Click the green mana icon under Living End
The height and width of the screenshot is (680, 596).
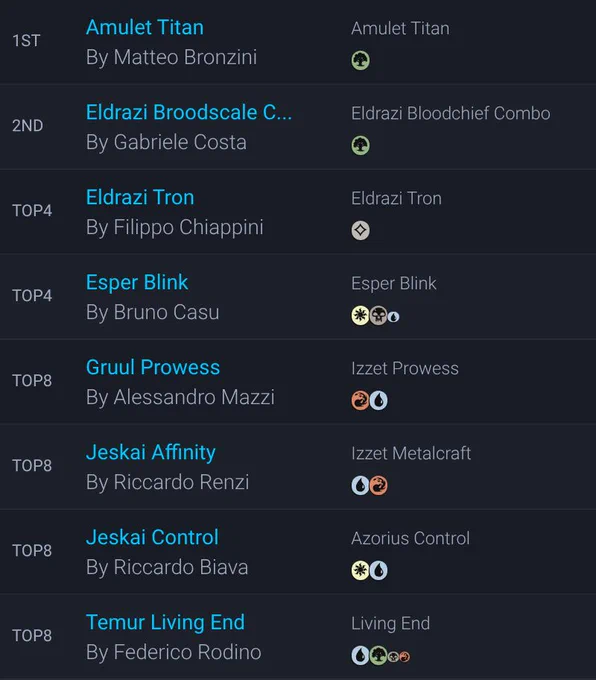[378, 655]
